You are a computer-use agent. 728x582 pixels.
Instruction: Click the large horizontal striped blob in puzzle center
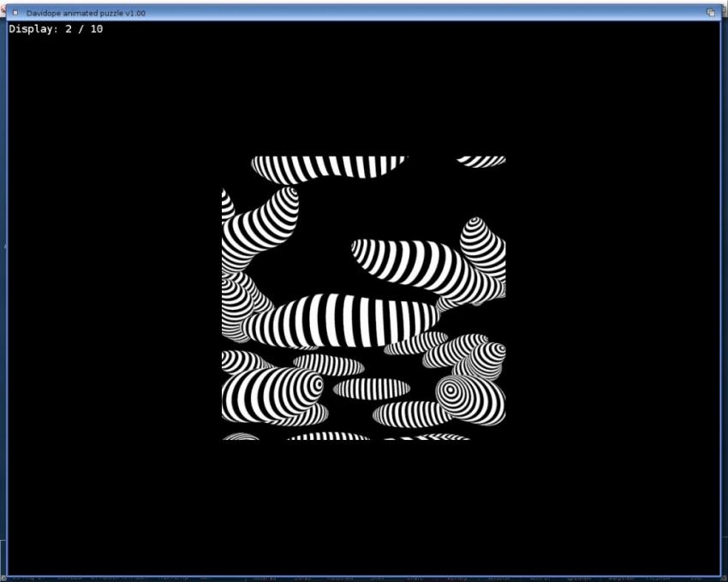tap(343, 319)
